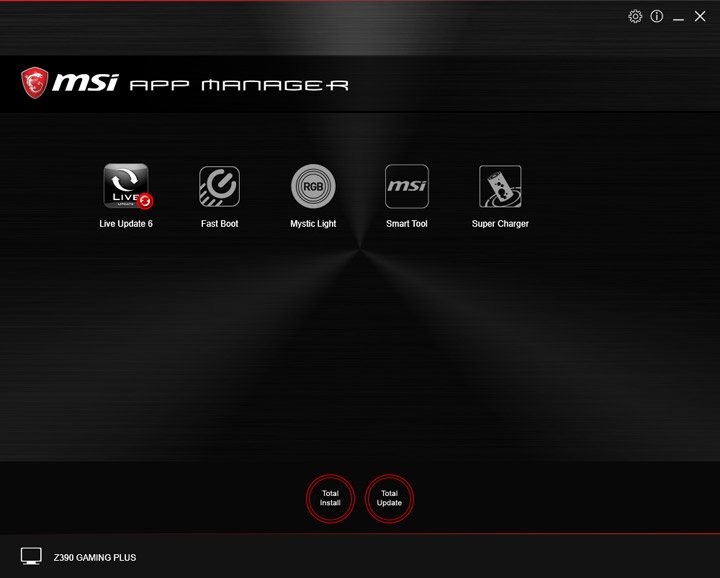720x578 pixels.
Task: Click the MSI dragon shield logo
Action: (34, 83)
